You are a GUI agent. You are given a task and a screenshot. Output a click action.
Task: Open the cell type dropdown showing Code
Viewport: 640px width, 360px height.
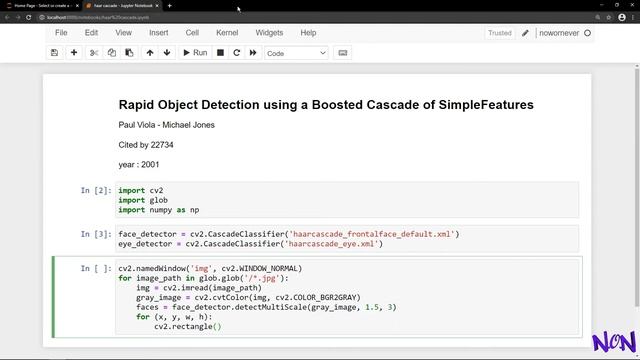point(296,53)
